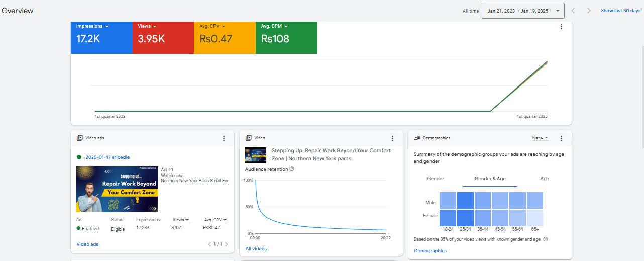
Task: Switch to the Gender tab
Action: [x=436, y=179]
